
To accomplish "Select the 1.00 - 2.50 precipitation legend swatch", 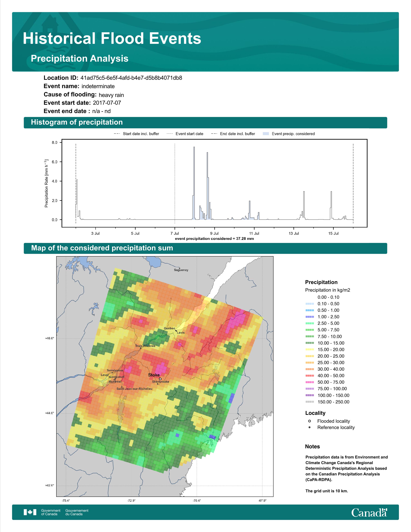I will click(x=309, y=317).
